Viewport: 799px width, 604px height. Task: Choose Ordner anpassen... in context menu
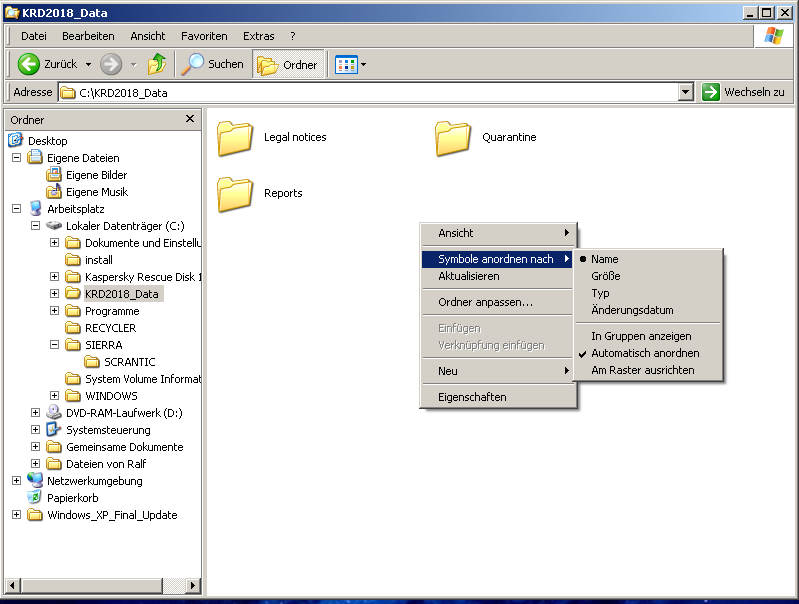(498, 302)
